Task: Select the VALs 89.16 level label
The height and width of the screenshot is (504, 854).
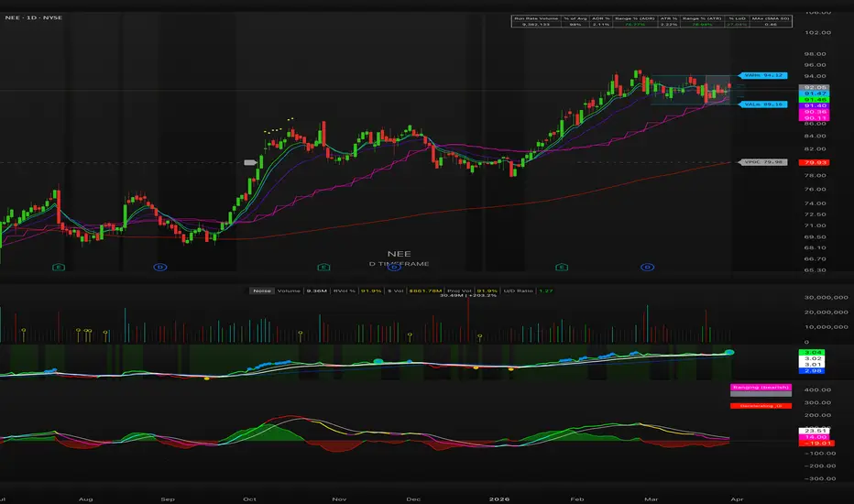Action: (762, 104)
